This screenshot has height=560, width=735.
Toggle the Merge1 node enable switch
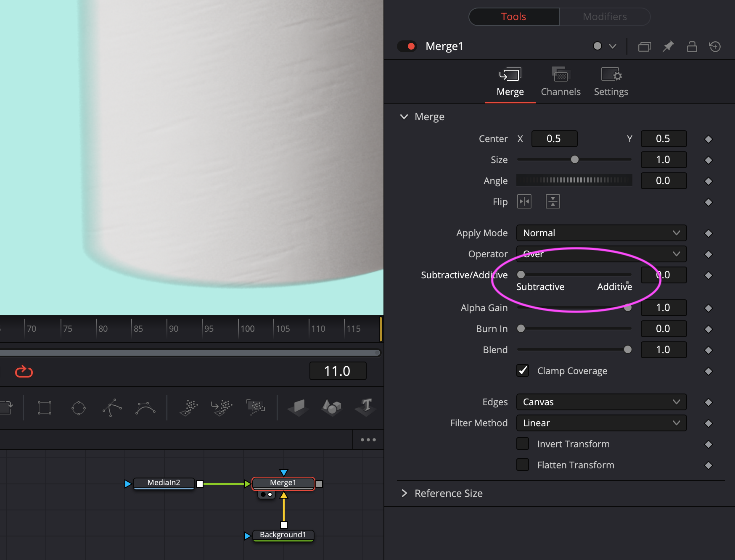tap(407, 46)
